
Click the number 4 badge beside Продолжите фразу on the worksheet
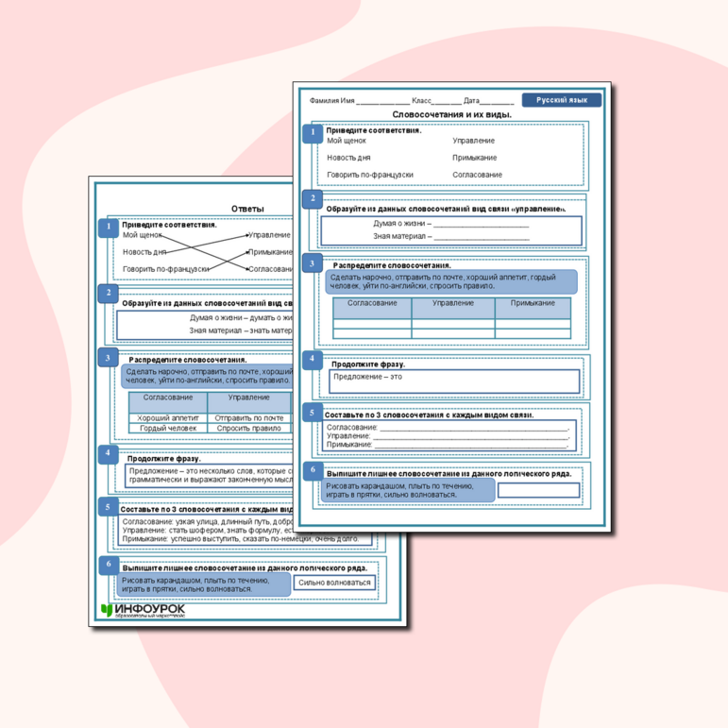coord(312,359)
